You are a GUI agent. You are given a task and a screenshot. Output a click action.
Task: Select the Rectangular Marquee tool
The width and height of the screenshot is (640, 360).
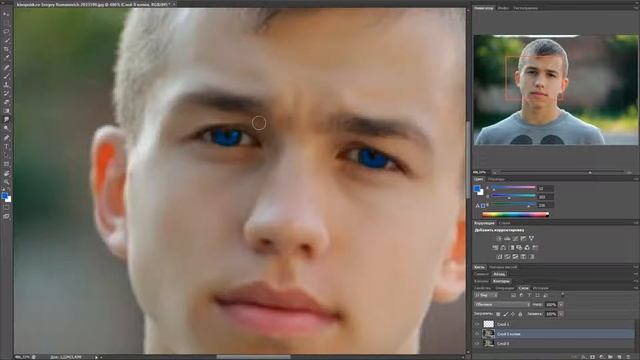(x=6, y=22)
